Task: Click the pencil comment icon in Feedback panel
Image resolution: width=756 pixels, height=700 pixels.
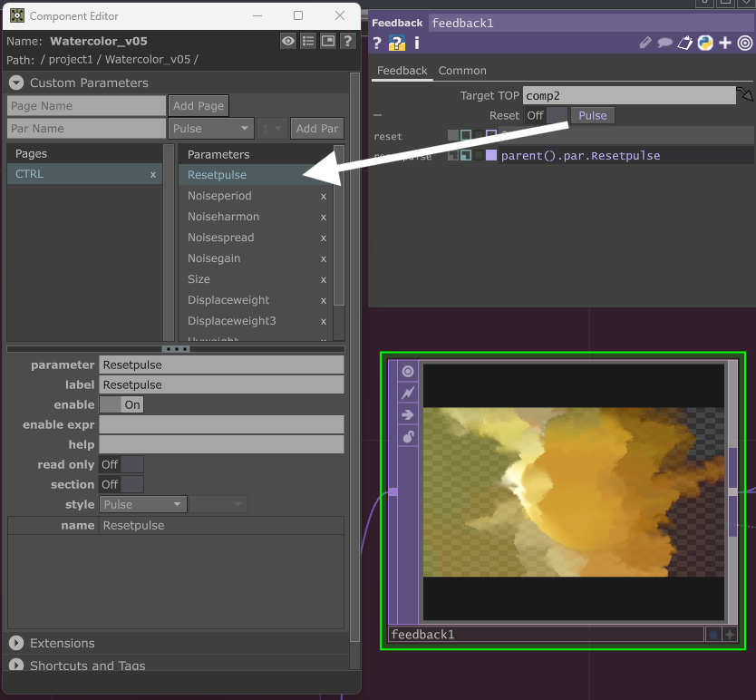Action: pos(645,43)
